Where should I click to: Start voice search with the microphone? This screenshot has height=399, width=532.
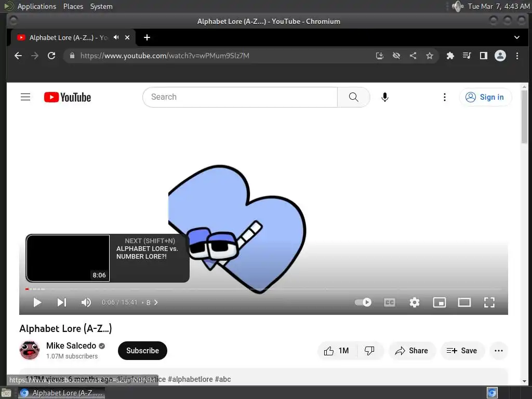click(x=385, y=97)
